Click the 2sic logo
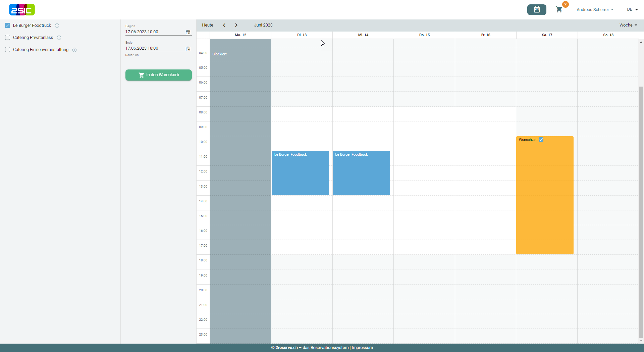This screenshot has height=352, width=644. pos(22,10)
